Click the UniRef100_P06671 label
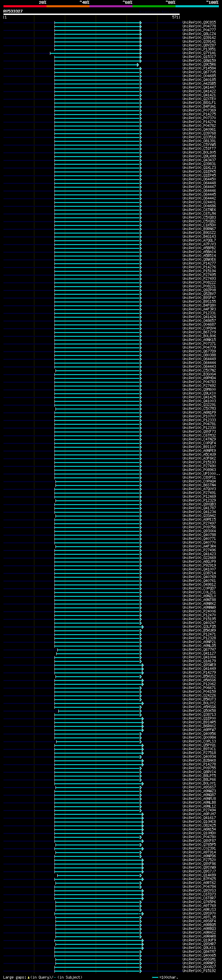The height and width of the screenshot is (980, 222). tap(199, 688)
